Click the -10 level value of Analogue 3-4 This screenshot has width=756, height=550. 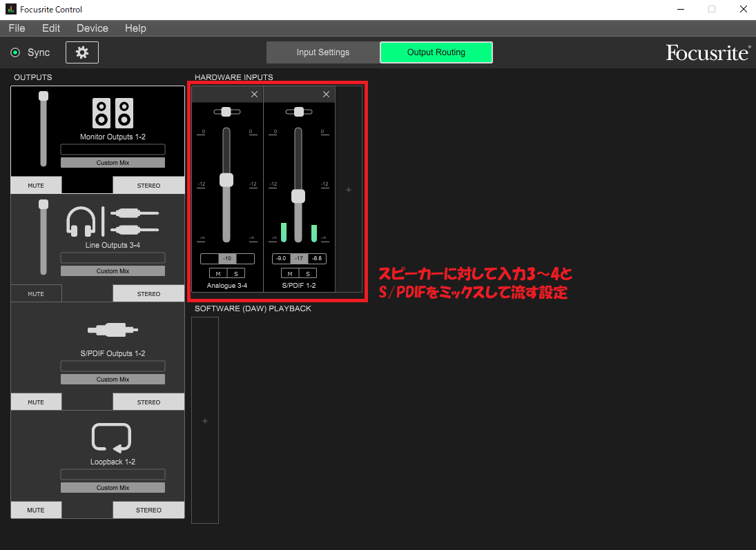[x=227, y=258]
